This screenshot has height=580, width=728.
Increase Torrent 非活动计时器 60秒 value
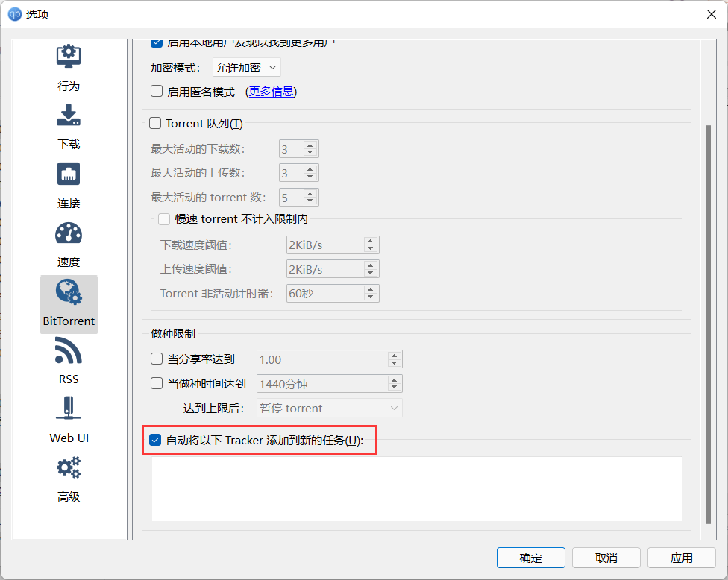tap(371, 289)
